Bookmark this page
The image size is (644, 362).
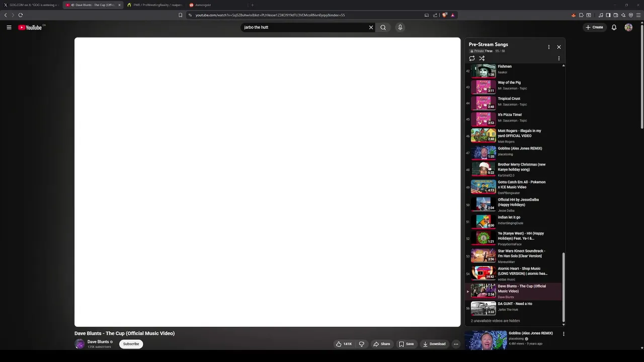pos(180,15)
